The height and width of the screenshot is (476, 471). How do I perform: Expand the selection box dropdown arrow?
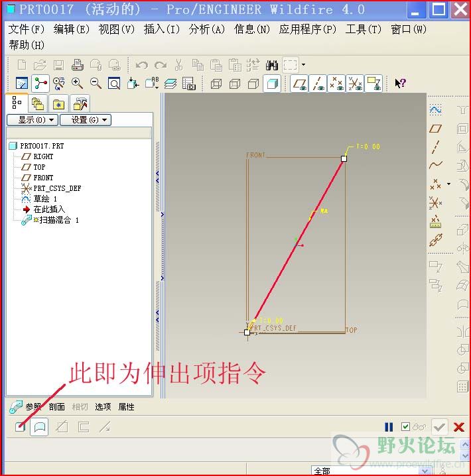(x=303, y=65)
